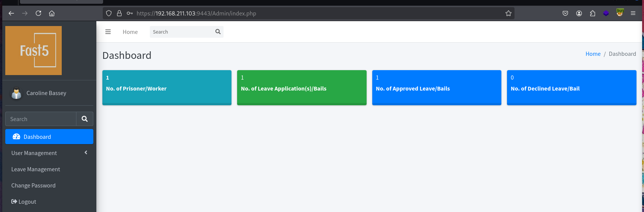Click the Home link in the top navbar
This screenshot has height=212, width=644.
point(130,32)
